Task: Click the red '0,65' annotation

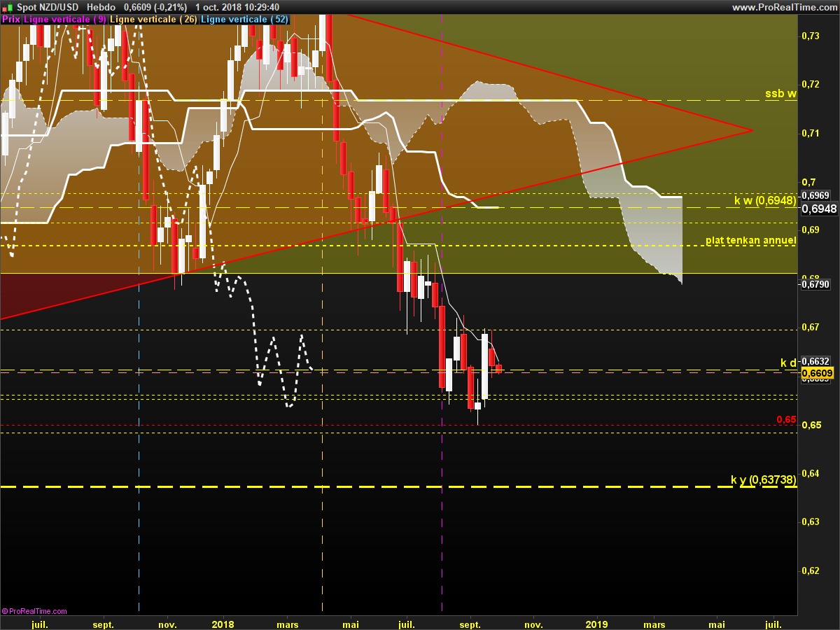Action: tap(787, 419)
